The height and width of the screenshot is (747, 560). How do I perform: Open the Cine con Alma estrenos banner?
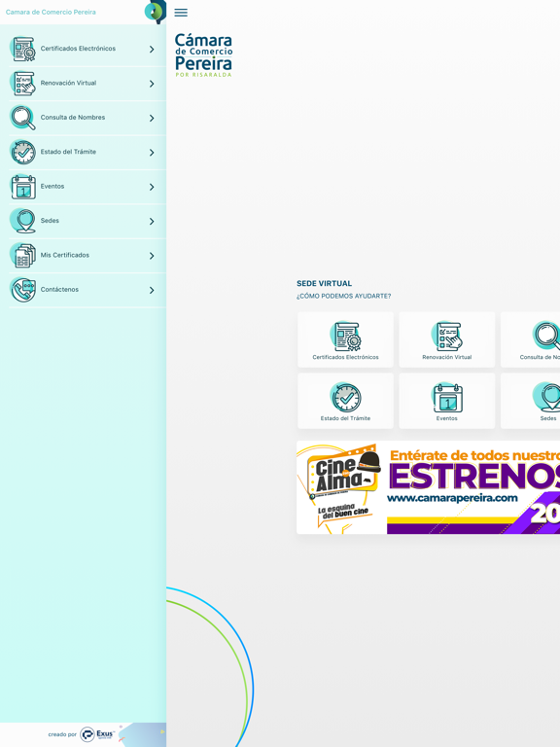click(x=428, y=487)
